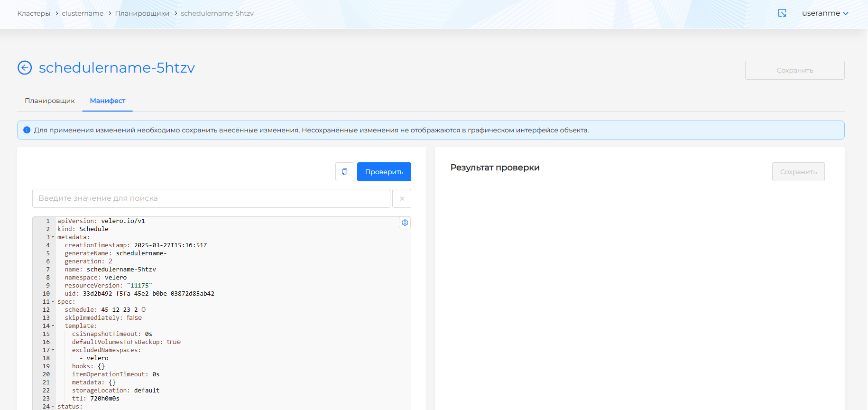868x410 pixels.
Task: Click Сохранить in the Результат проверки panel
Action: pyautogui.click(x=798, y=172)
